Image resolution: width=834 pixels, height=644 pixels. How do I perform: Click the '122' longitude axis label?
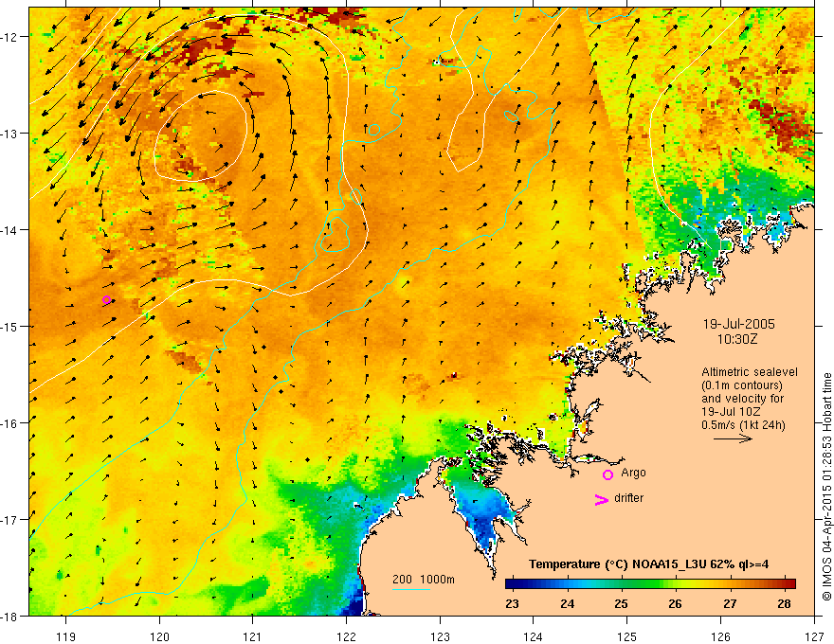346,637
